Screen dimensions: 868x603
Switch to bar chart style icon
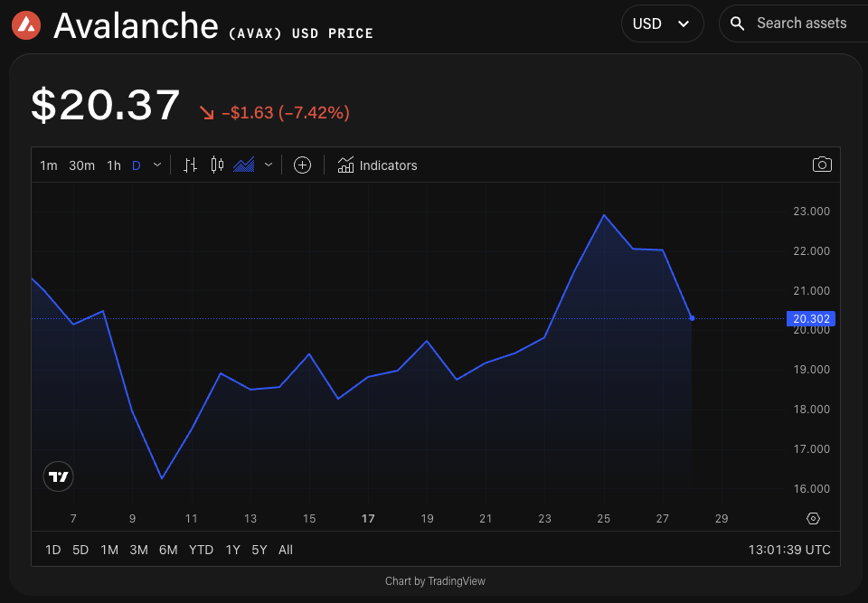tap(190, 165)
